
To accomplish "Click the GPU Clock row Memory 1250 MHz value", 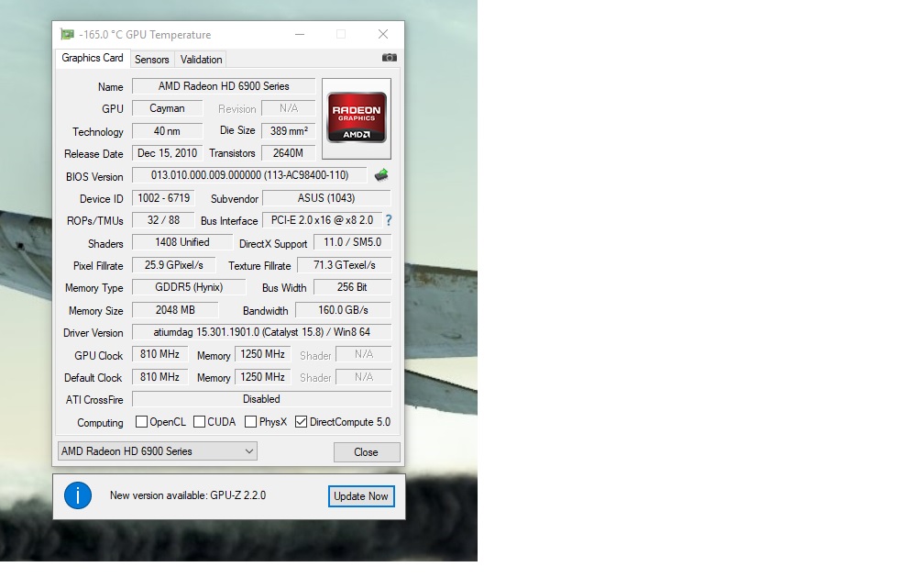I will point(263,354).
